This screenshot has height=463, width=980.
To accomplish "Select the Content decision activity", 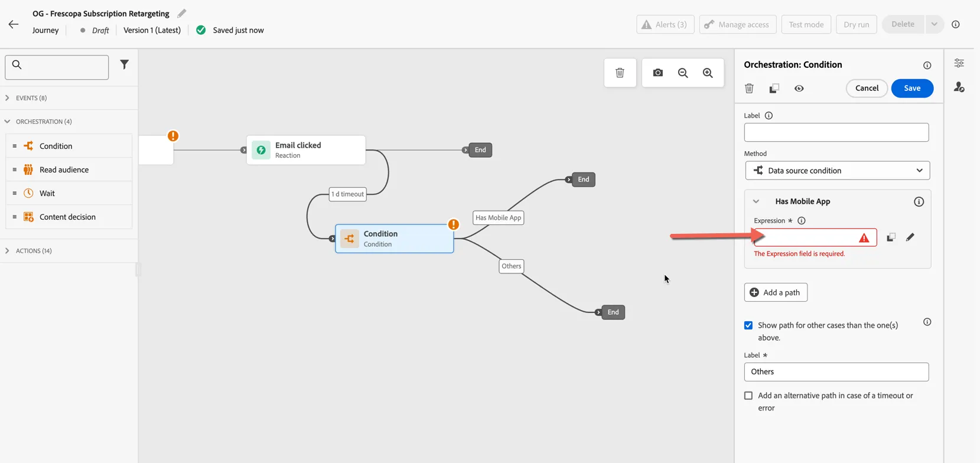I will (69, 217).
